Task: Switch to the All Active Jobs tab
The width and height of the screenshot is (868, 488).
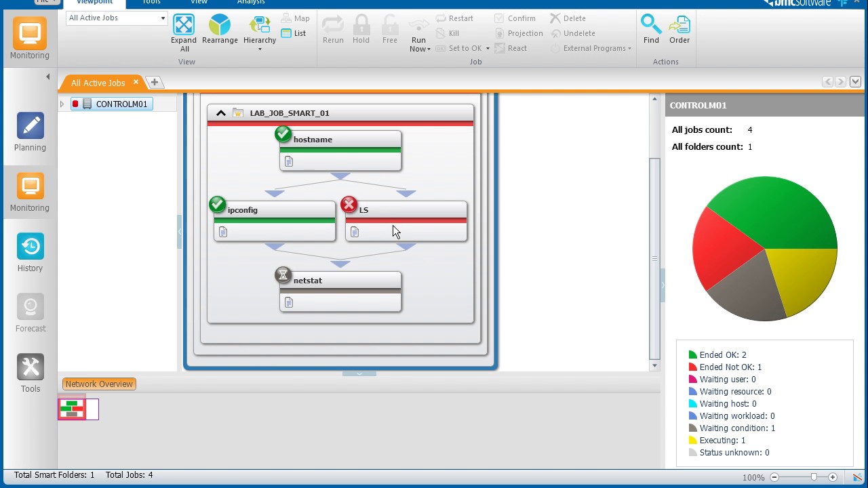Action: [98, 83]
